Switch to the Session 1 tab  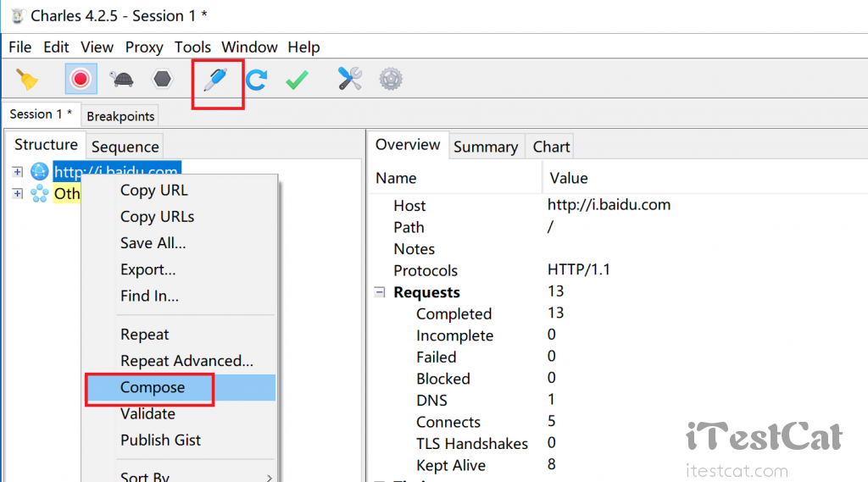pos(41,114)
